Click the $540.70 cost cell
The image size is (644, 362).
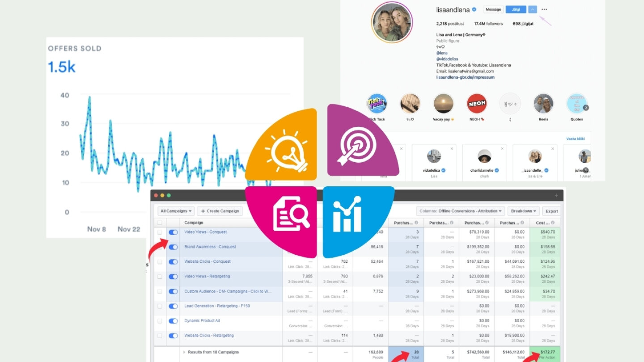(x=545, y=235)
